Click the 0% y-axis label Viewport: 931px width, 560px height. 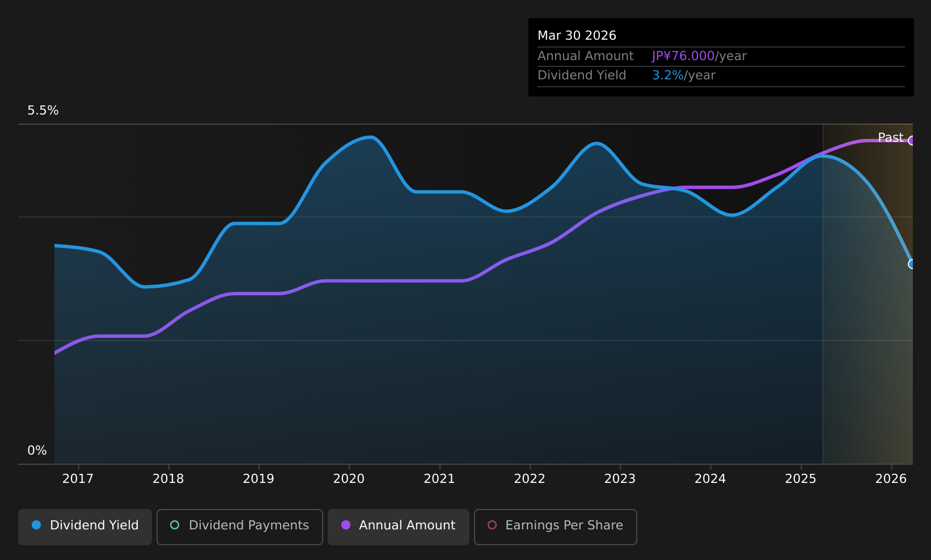pos(37,451)
